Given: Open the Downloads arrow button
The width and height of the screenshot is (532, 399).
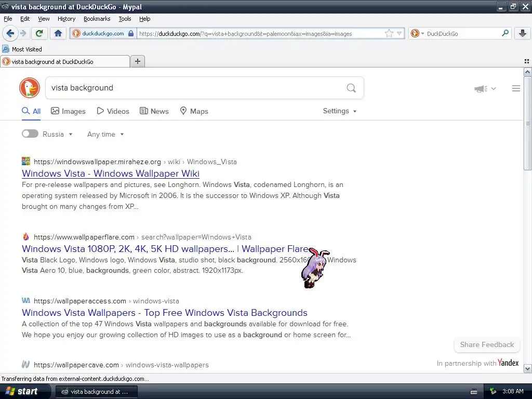Looking at the screenshot, I should 523,33.
